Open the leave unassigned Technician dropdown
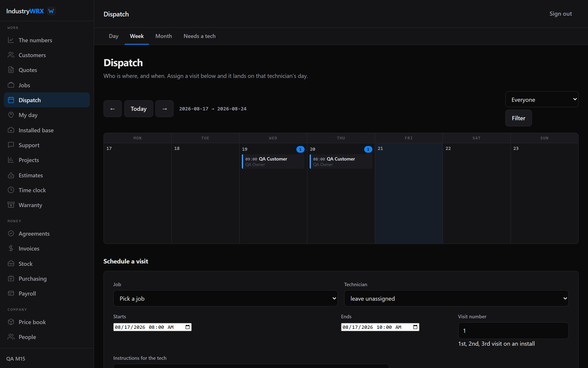 pyautogui.click(x=456, y=298)
